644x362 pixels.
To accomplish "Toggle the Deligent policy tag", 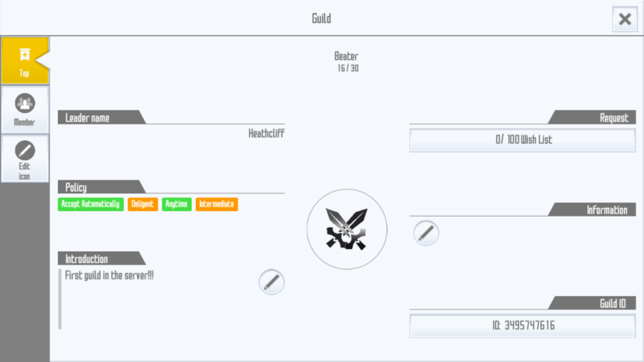I will pyautogui.click(x=142, y=204).
